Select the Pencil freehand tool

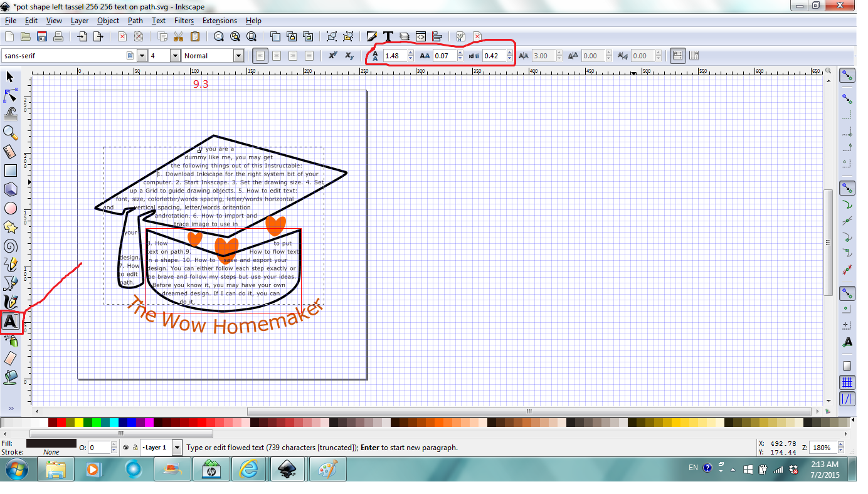(x=10, y=265)
